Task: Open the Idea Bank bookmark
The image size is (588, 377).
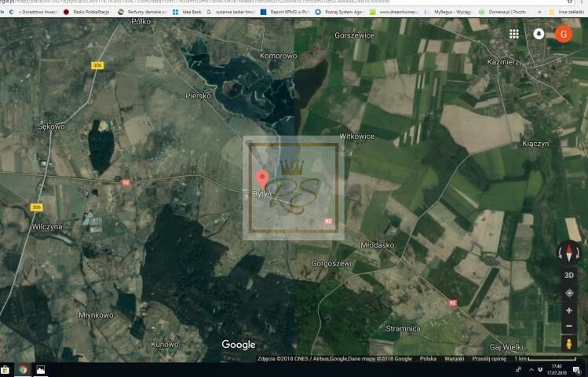Action: pos(187,12)
